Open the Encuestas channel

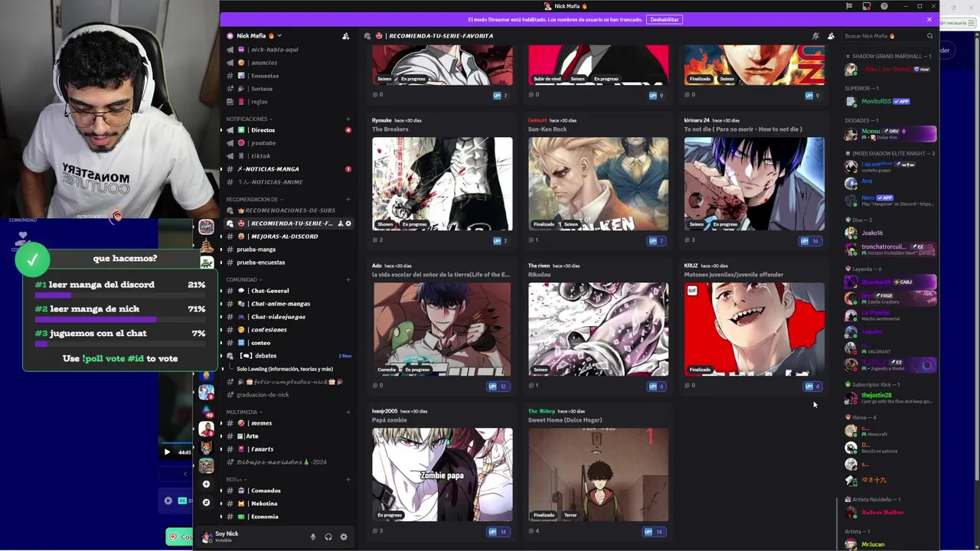point(287,76)
